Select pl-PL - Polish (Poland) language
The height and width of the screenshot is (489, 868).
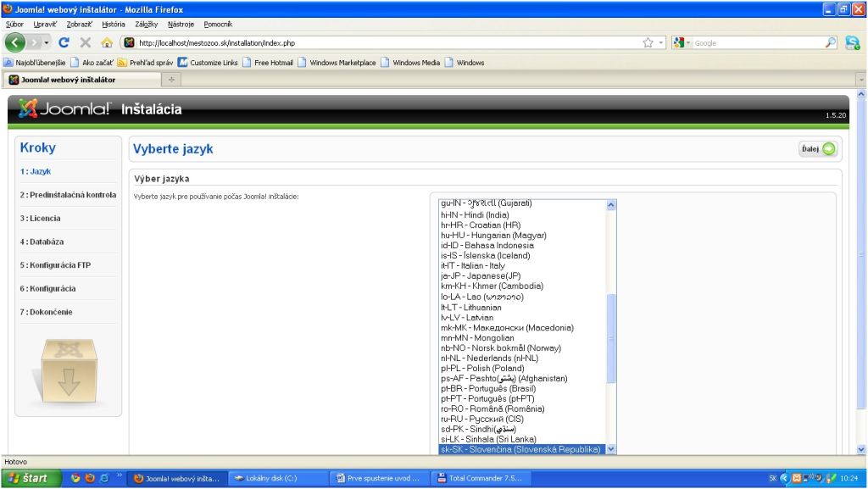522,369
